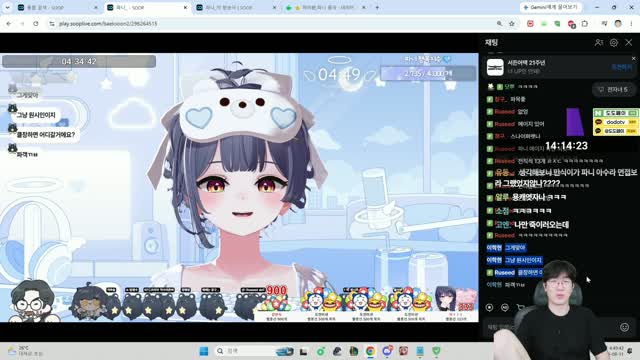Reload the page
640x360 pixels.
coord(36,24)
